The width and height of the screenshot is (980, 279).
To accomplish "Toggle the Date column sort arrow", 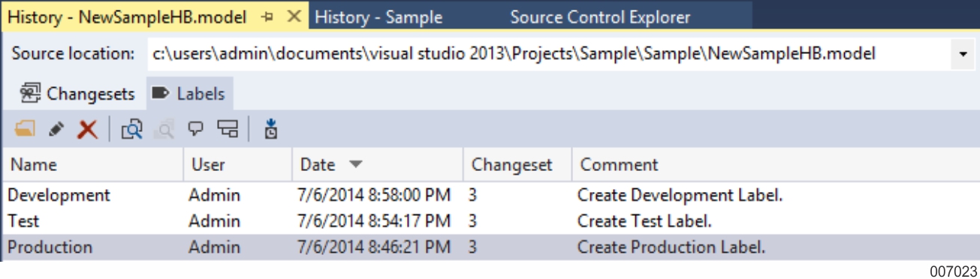I will coord(355,164).
